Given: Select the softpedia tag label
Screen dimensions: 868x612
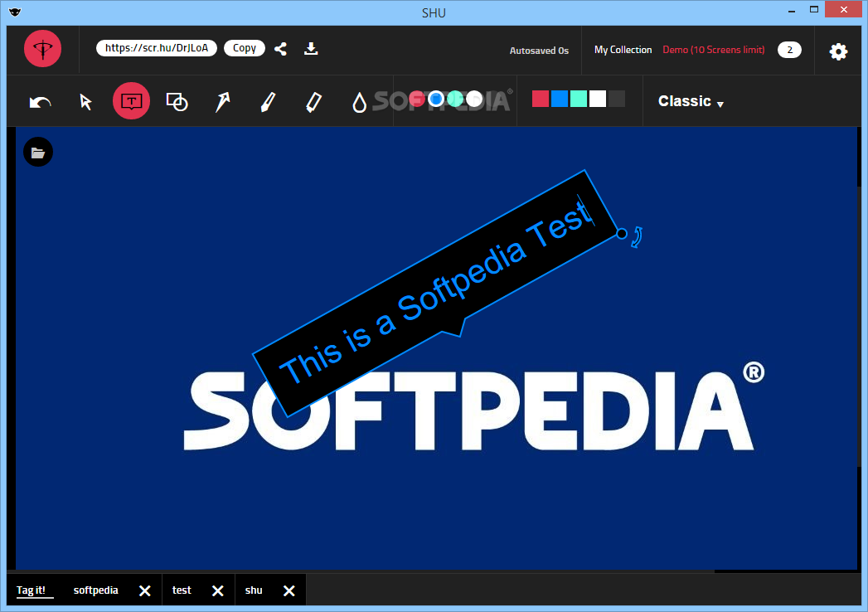Looking at the screenshot, I should tap(96, 590).
